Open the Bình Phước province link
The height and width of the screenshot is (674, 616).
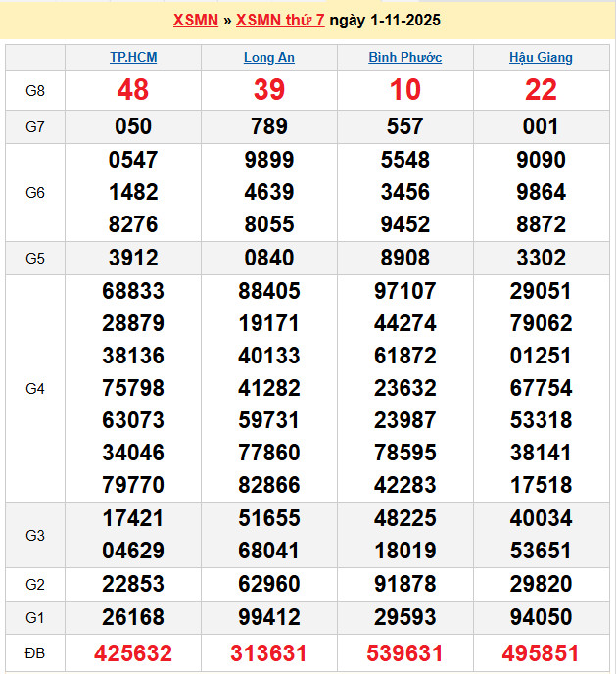(404, 57)
